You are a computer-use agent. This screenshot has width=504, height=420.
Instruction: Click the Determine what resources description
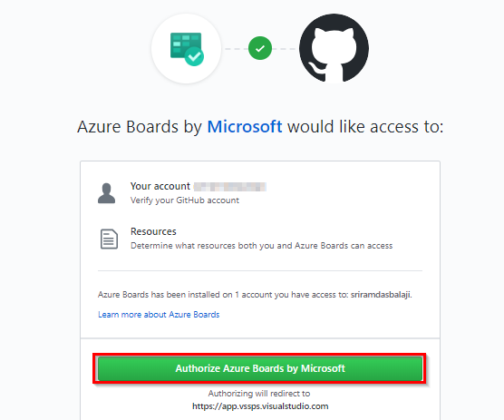pos(262,246)
